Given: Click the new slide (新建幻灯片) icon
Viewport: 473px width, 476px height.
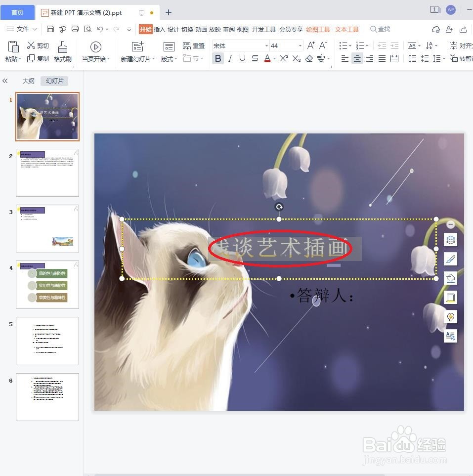Looking at the screenshot, I should [x=137, y=46].
